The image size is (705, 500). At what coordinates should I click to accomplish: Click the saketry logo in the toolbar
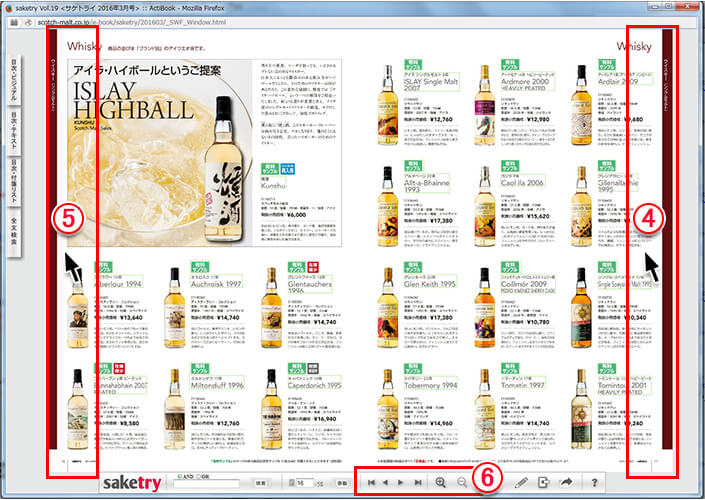point(132,483)
